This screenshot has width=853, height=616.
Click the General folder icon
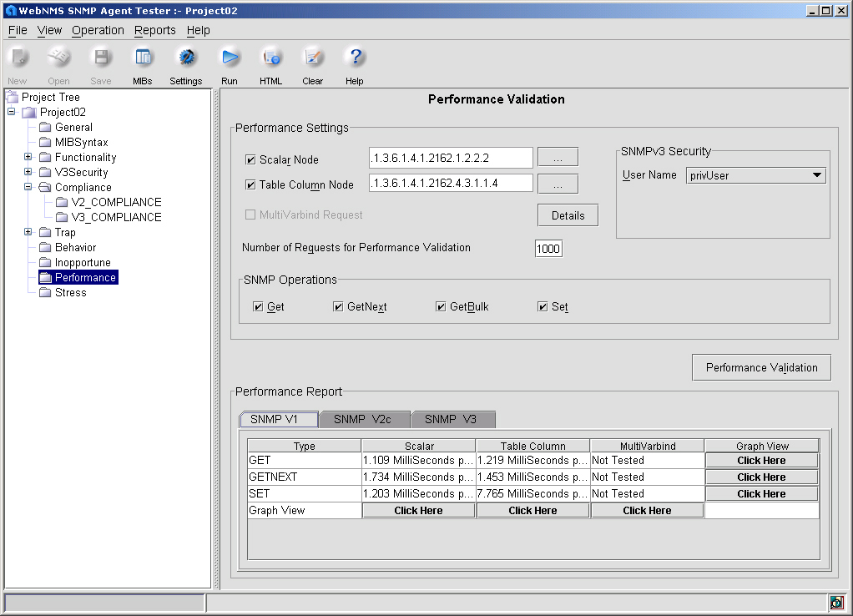tap(45, 128)
